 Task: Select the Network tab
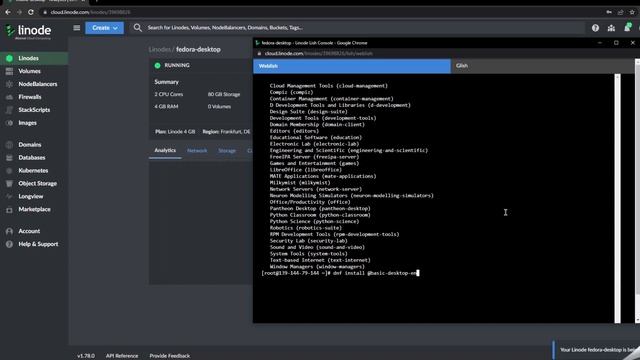197,151
